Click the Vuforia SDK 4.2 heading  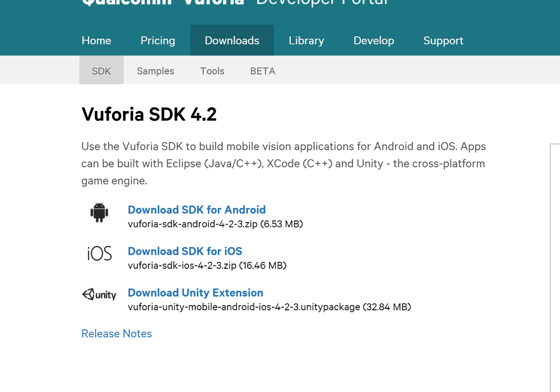coord(149,114)
